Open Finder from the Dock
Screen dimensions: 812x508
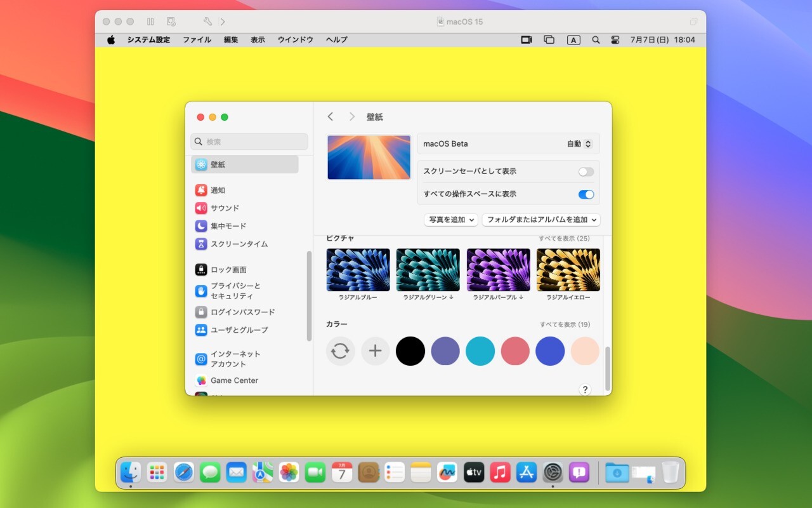[131, 472]
